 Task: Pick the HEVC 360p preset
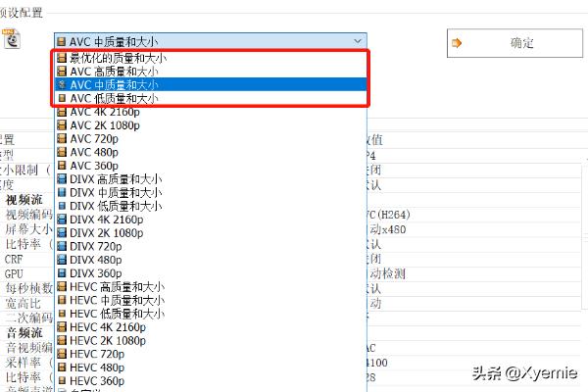[x=97, y=380]
